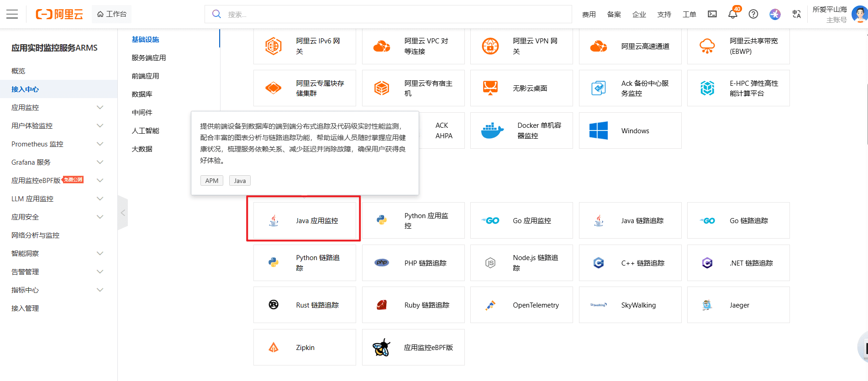The image size is (868, 381).
Task: Open the 工单 top navigation link
Action: click(x=689, y=14)
